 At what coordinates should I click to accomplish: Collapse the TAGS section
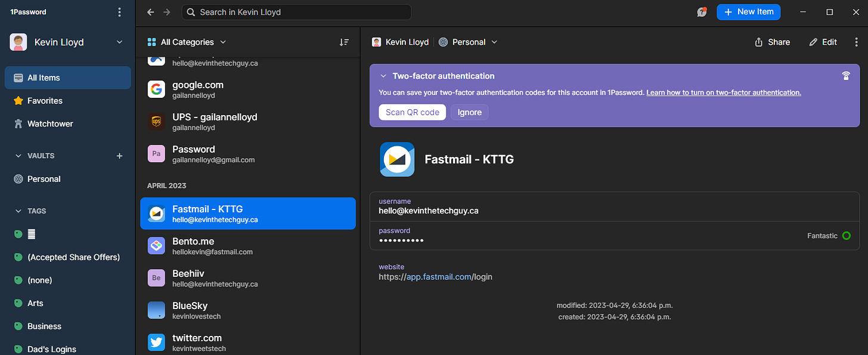tap(18, 211)
